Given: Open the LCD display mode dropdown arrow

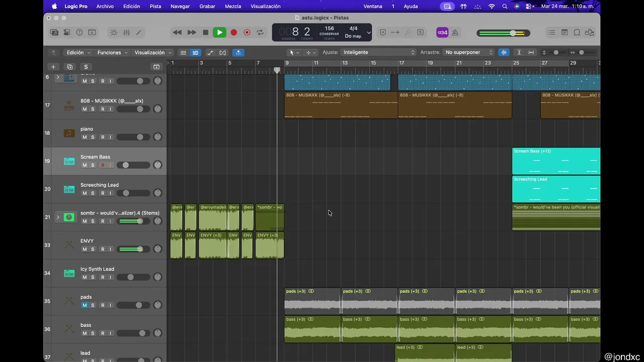Looking at the screenshot, I should 368,33.
